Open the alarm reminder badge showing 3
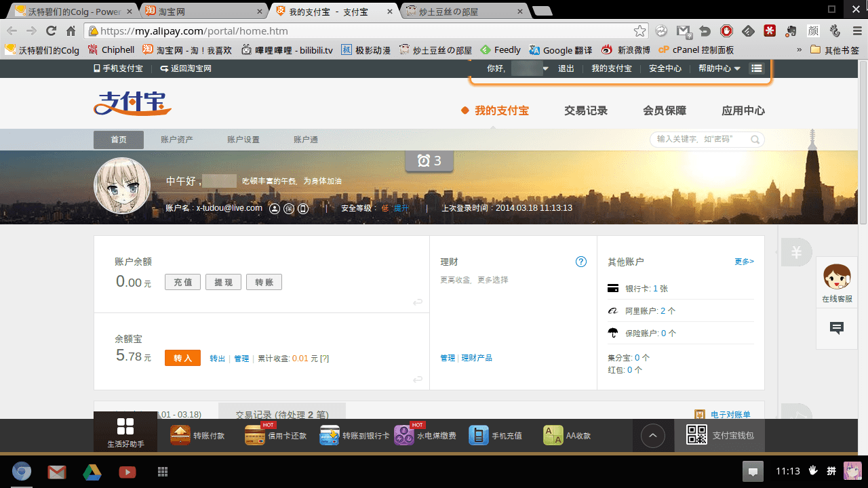868x488 pixels. [429, 161]
